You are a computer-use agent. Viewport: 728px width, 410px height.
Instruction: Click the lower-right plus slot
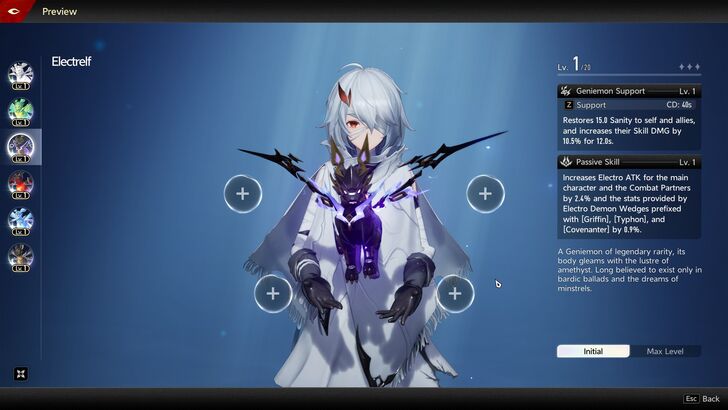coord(454,293)
